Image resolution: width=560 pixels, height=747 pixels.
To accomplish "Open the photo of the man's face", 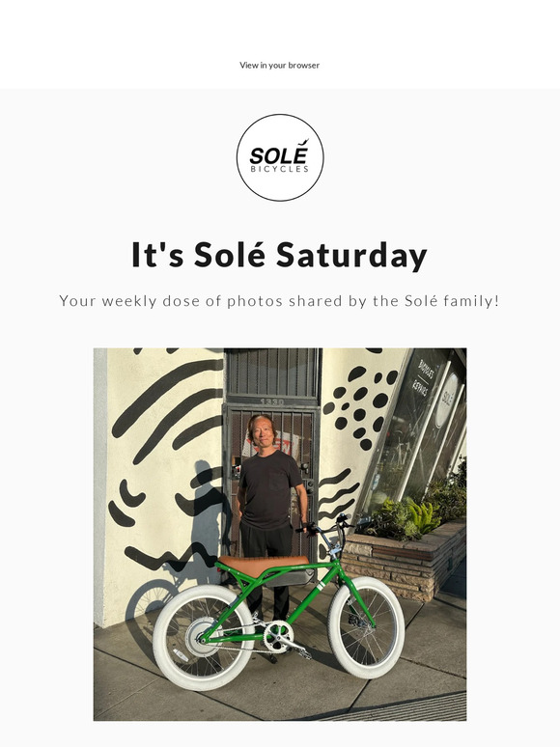I will pos(262,432).
